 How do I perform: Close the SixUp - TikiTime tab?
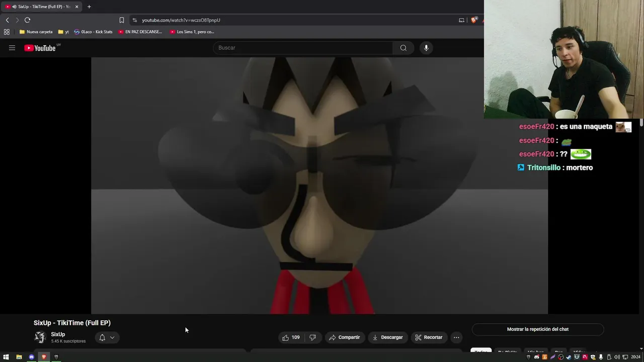[76, 7]
